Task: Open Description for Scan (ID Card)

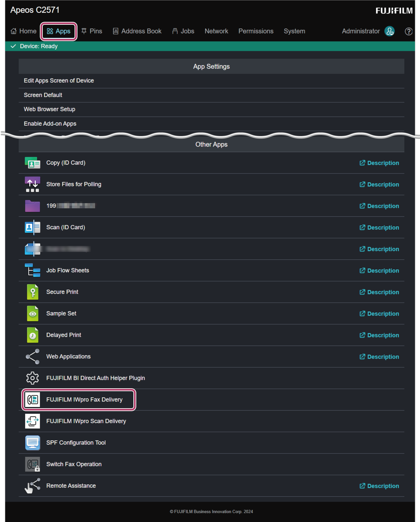Action: [379, 228]
